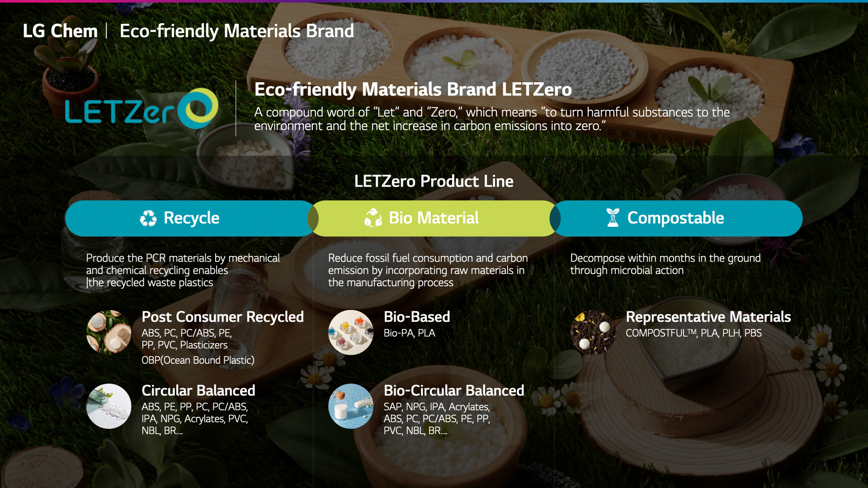Open the Representative Materials soil image
868x488 pixels.
593,332
